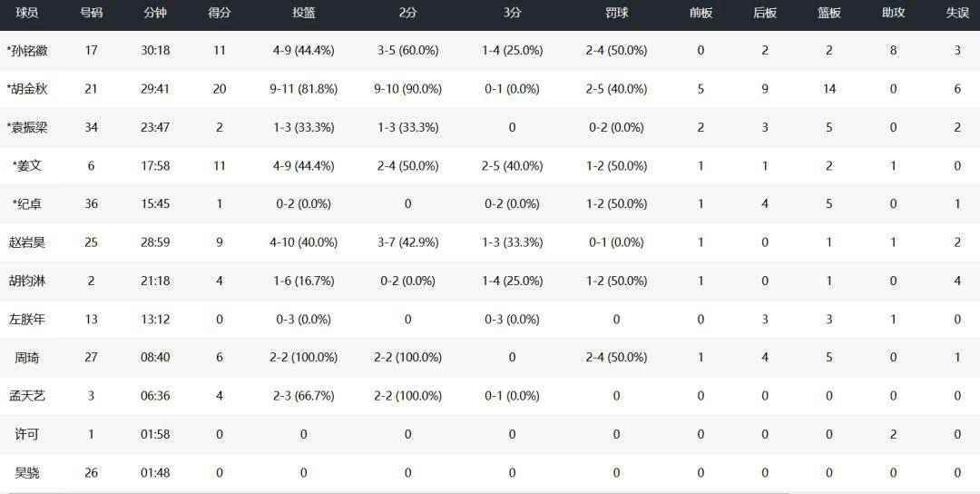Click player name 胡金秋

(27, 89)
